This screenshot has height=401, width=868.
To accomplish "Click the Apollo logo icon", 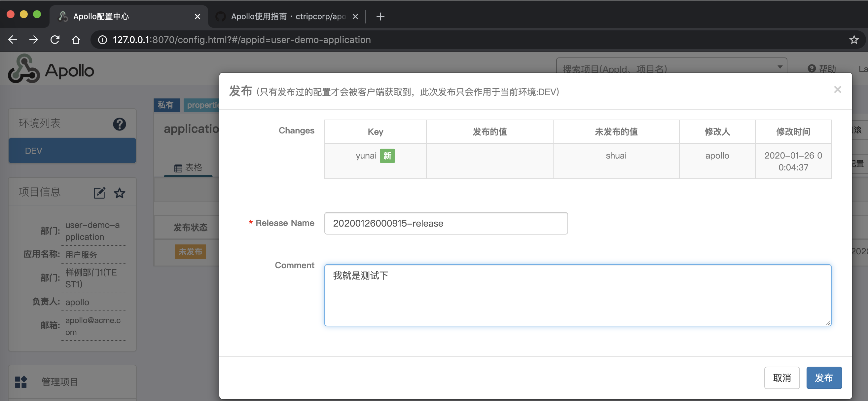I will [24, 69].
